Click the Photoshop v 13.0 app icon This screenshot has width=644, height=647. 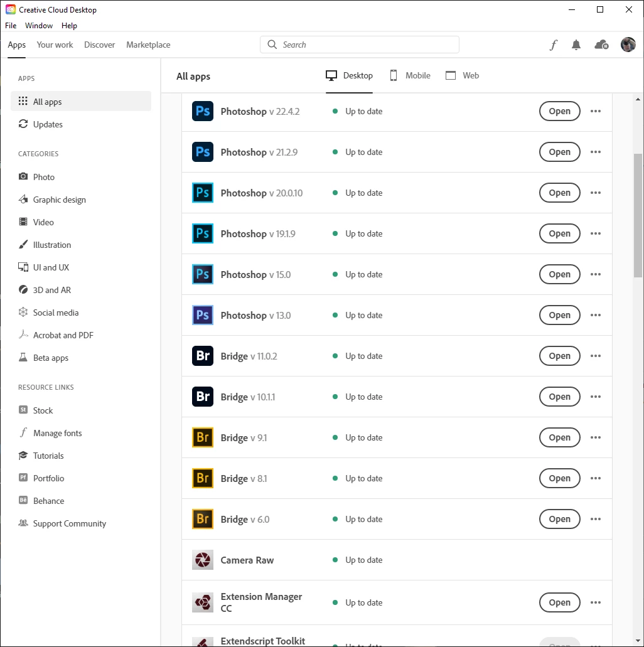[x=203, y=315]
